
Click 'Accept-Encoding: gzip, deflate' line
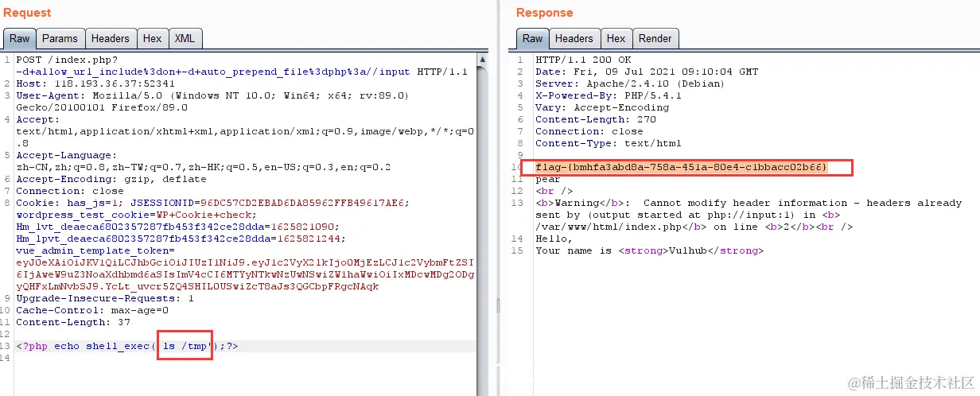101,179
